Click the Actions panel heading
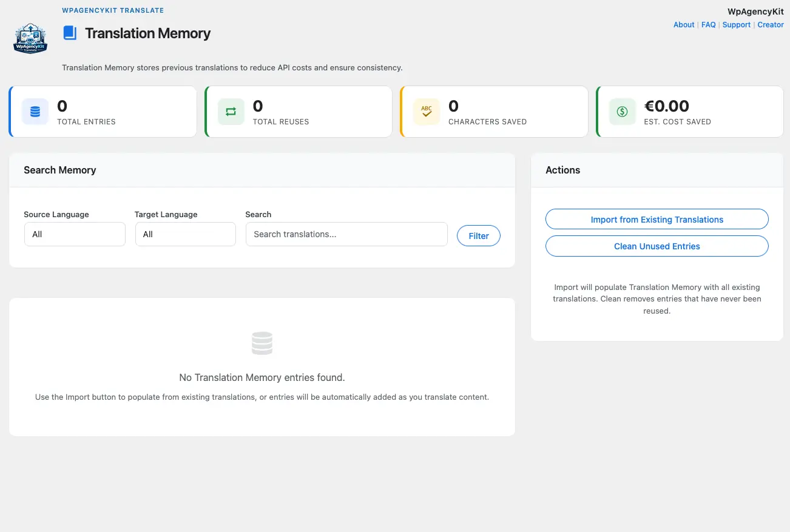 click(562, 170)
